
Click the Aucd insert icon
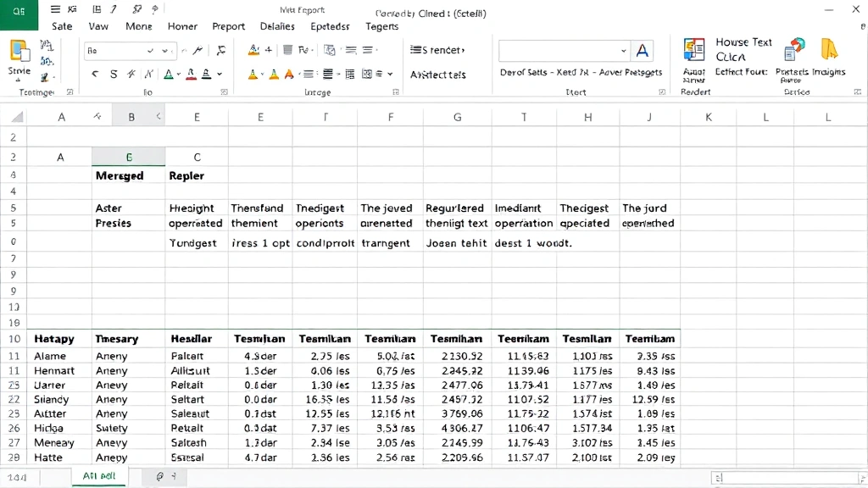pyautogui.click(x=693, y=49)
